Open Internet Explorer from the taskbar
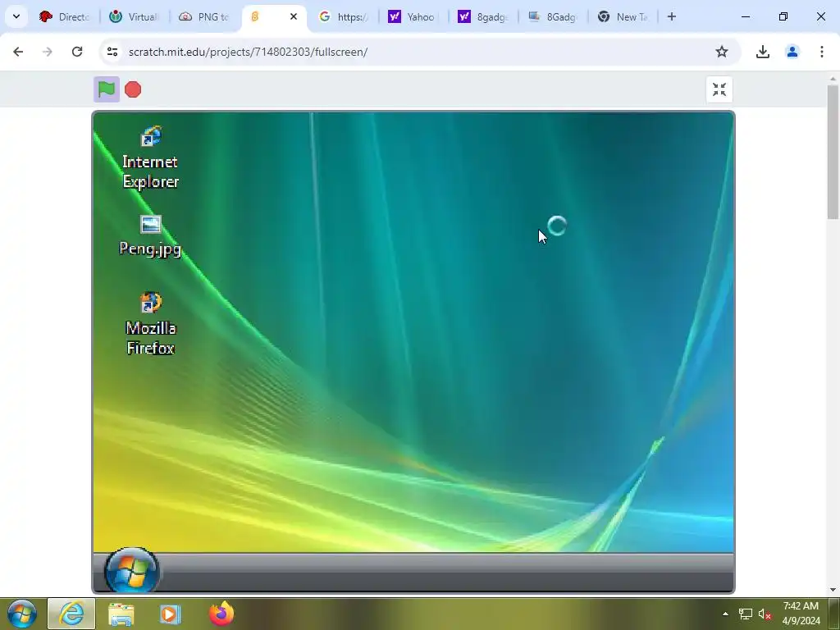Viewport: 840px width, 630px height. [x=71, y=614]
